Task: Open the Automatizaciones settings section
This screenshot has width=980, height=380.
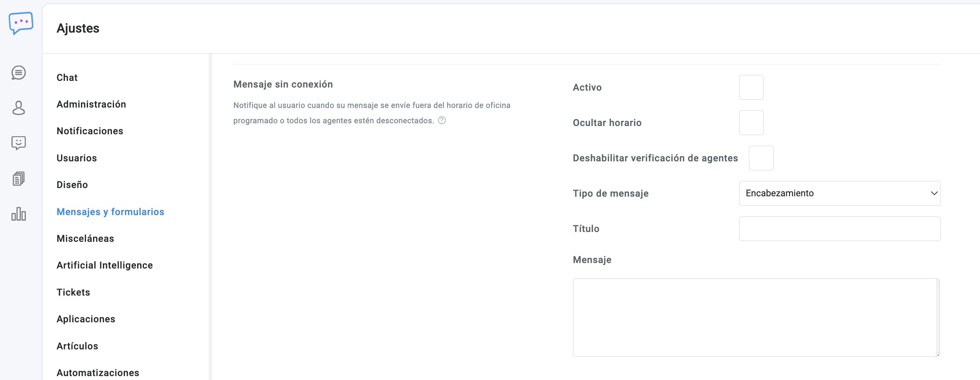Action: point(98,373)
